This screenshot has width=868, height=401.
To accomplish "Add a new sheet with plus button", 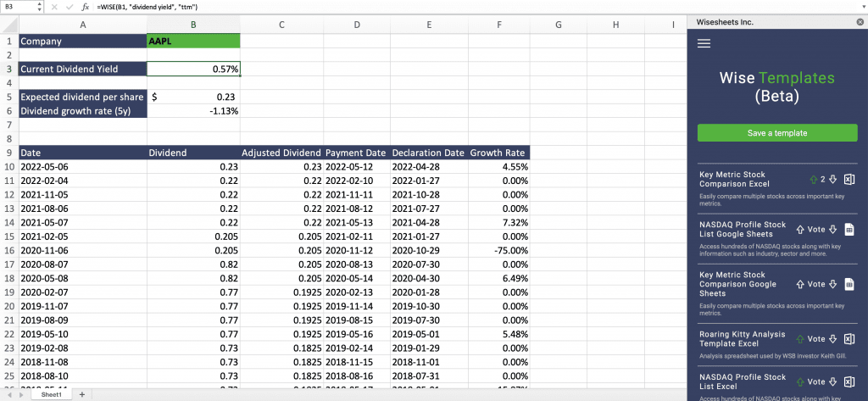I will point(82,394).
